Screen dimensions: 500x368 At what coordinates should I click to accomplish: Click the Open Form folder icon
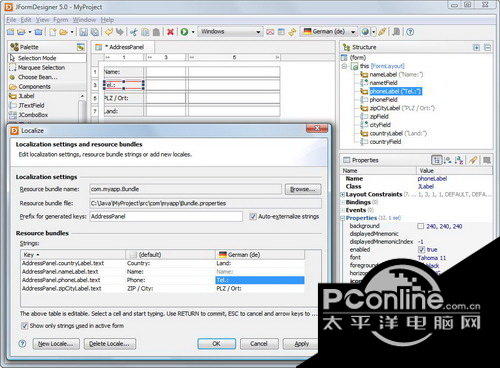[63, 32]
